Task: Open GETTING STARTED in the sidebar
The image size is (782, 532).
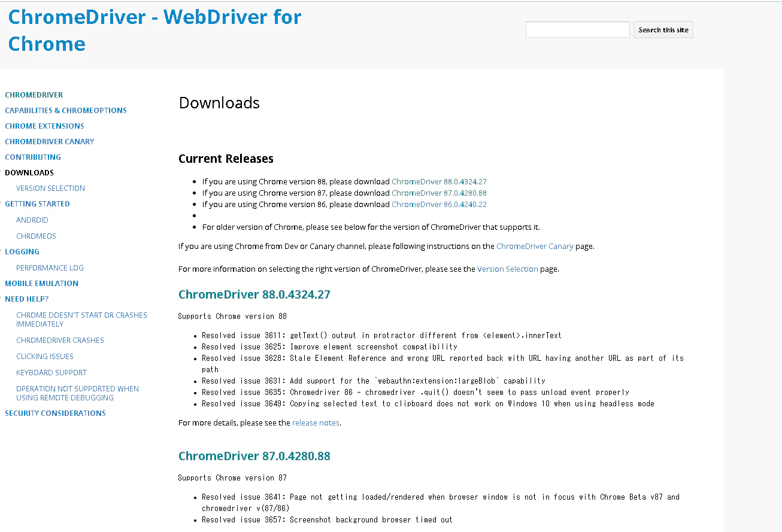Action: coord(37,203)
